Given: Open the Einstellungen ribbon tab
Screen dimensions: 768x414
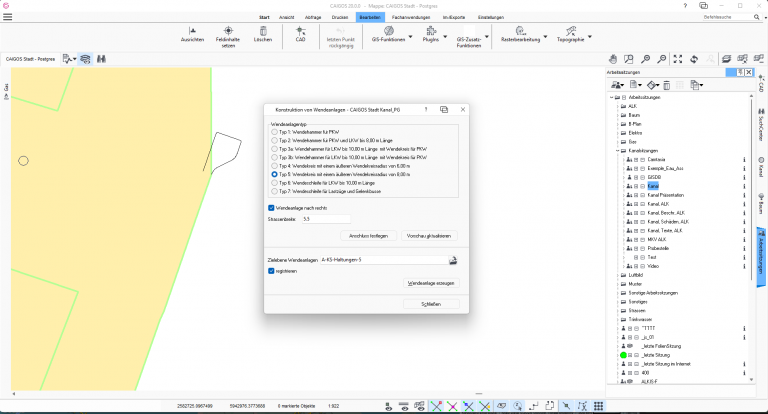Looking at the screenshot, I should click(491, 17).
